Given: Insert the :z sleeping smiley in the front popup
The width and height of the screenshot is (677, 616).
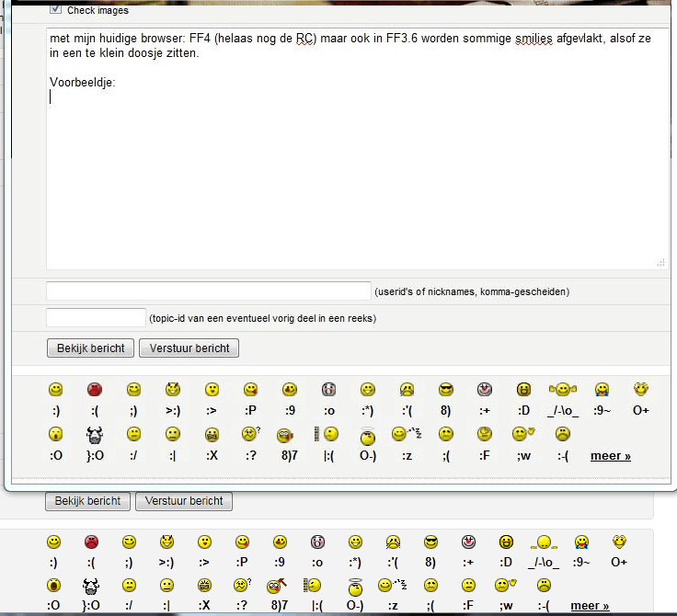Looking at the screenshot, I should point(406,433).
